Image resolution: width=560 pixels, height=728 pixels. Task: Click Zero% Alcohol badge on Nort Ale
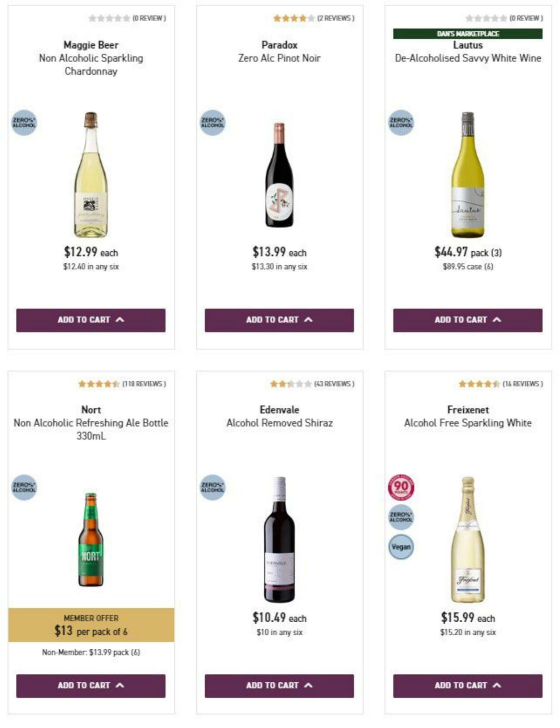pyautogui.click(x=24, y=487)
